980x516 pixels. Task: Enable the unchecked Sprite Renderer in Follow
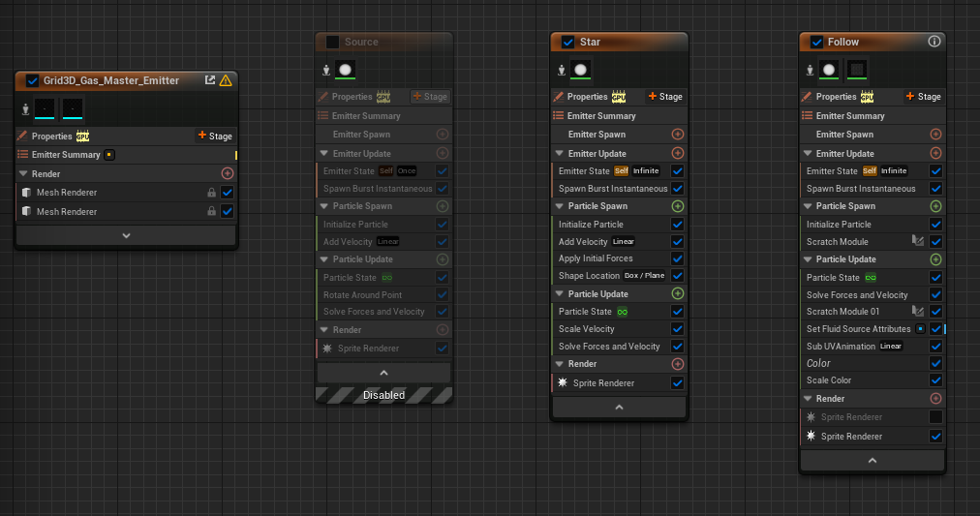point(935,416)
